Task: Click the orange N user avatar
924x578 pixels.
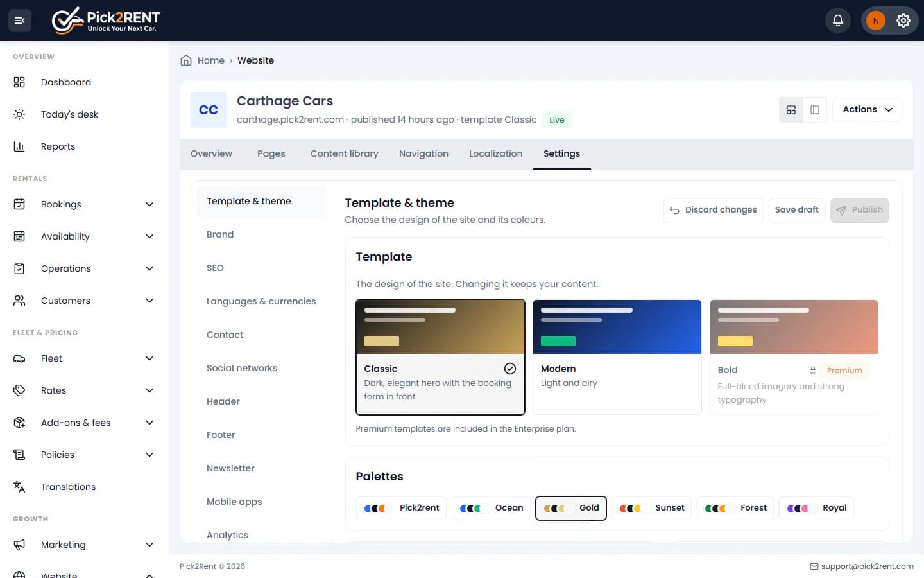Action: coord(876,21)
